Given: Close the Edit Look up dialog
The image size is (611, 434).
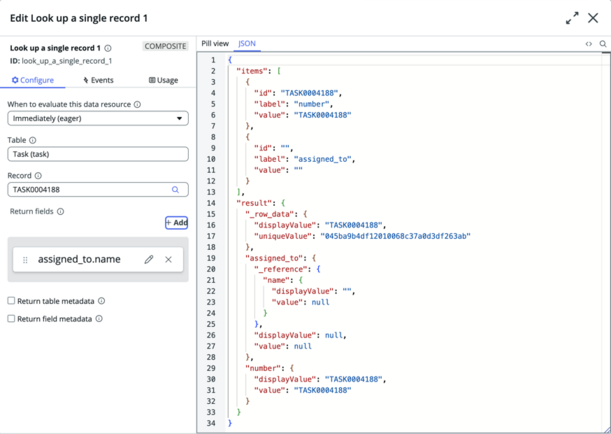Looking at the screenshot, I should 593,18.
